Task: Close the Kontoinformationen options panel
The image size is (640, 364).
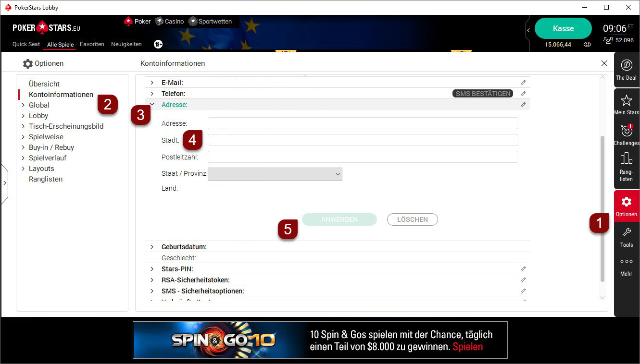Action: coord(604,63)
